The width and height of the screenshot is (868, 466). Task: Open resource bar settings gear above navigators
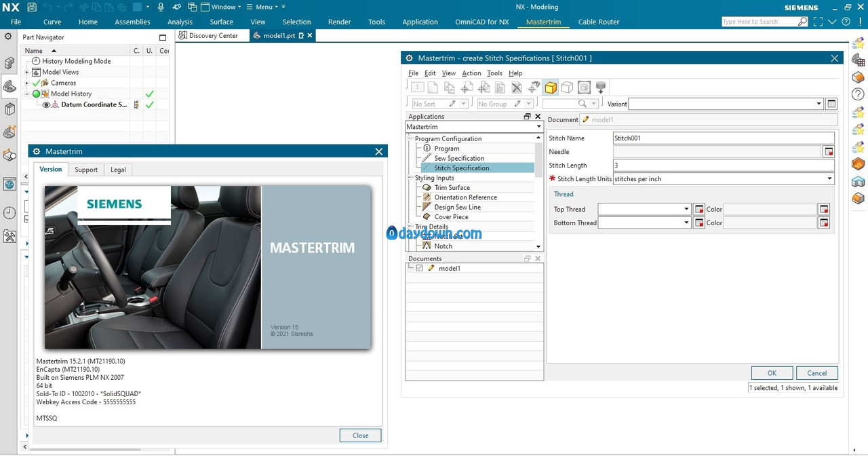[8, 37]
